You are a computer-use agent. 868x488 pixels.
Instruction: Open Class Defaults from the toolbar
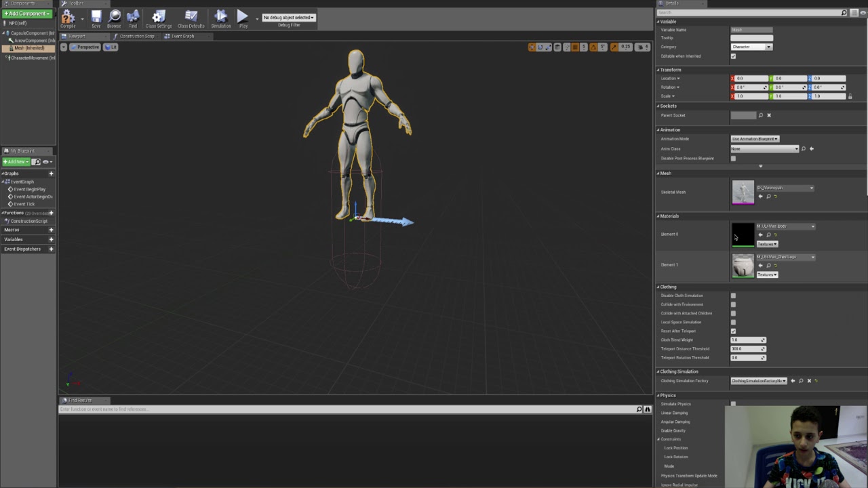(x=191, y=18)
